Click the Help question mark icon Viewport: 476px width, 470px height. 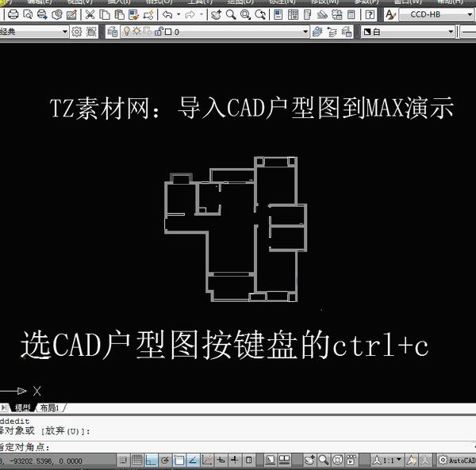(x=370, y=14)
